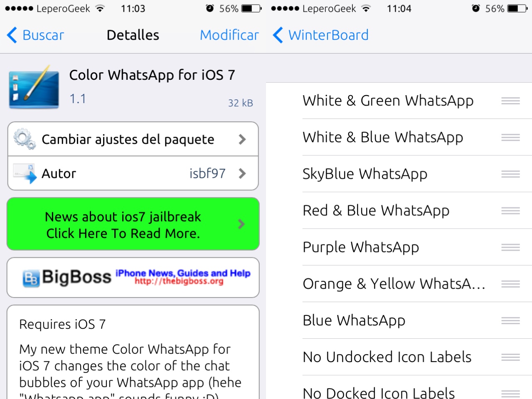532x399 pixels.
Task: Tap the BigBoss logo icon
Action: [x=31, y=278]
